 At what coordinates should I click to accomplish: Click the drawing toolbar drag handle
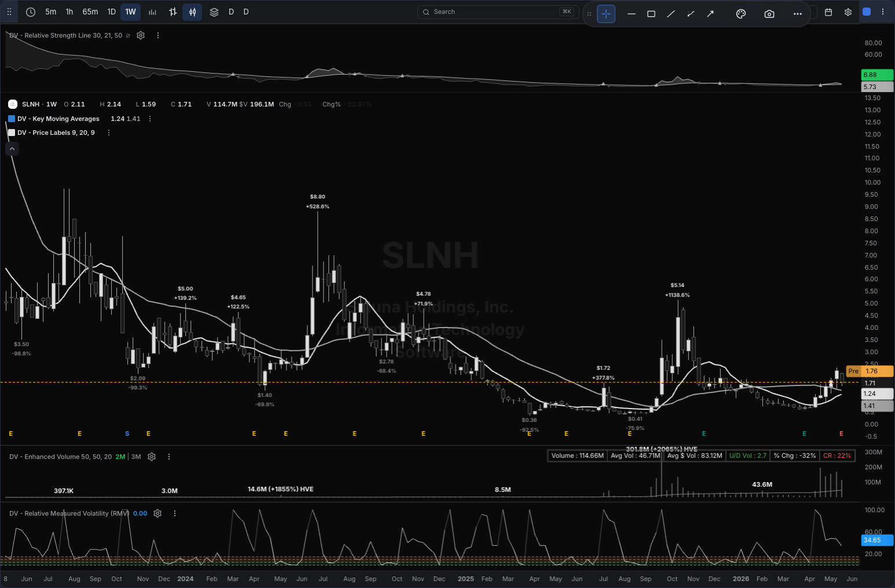[x=589, y=14]
